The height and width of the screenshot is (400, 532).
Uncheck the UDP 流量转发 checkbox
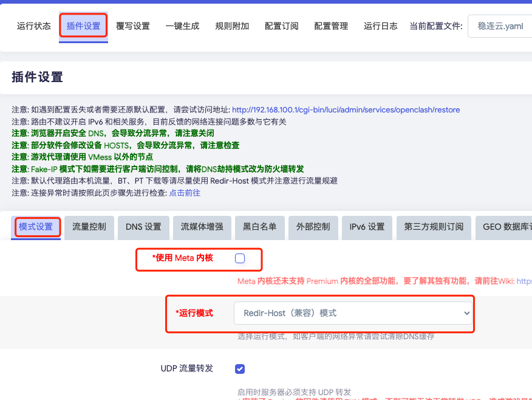coord(240,369)
